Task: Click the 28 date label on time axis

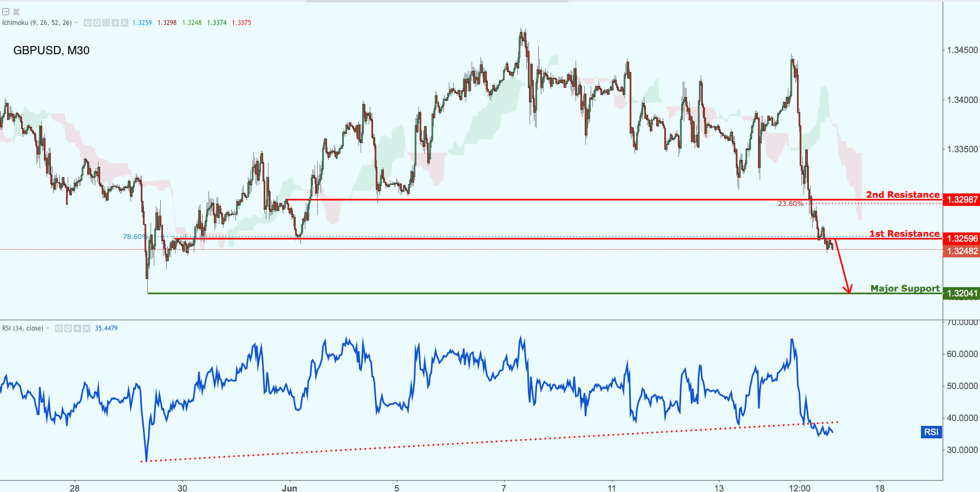Action: 75,488
